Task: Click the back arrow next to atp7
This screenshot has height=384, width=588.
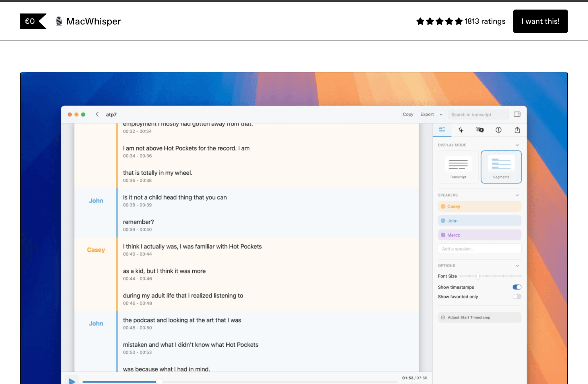Action: pos(97,114)
